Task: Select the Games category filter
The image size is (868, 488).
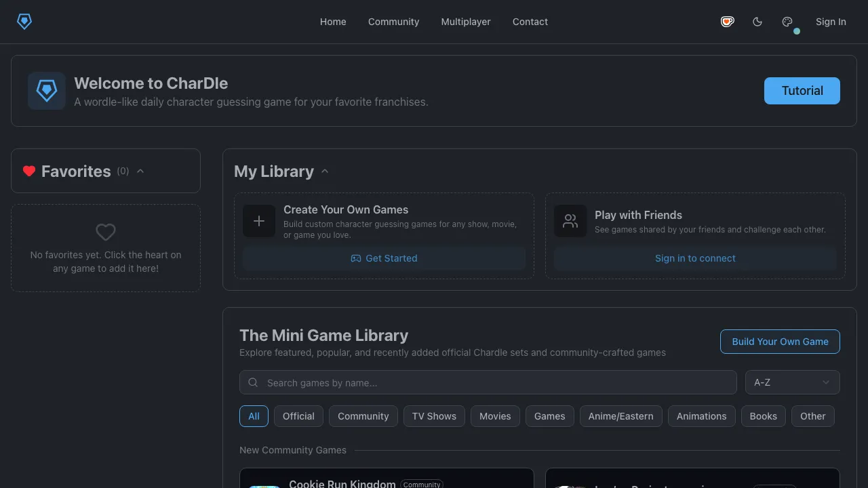Action: 550,416
